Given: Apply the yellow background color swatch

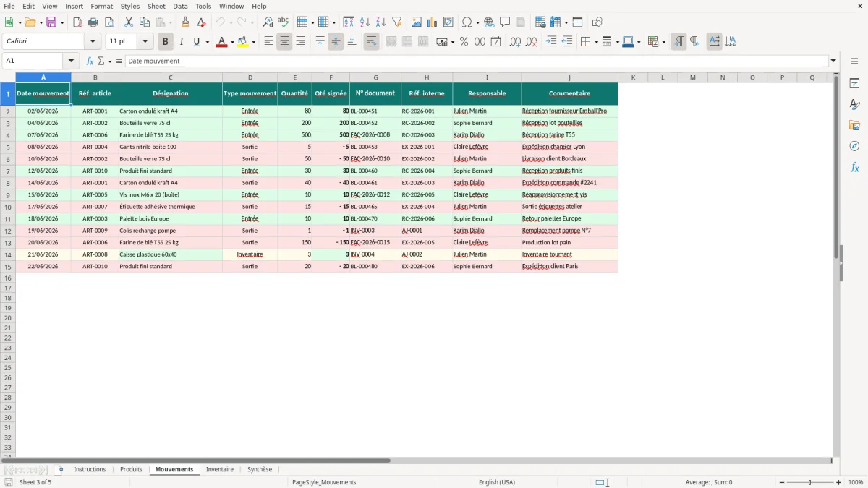Looking at the screenshot, I should [243, 42].
